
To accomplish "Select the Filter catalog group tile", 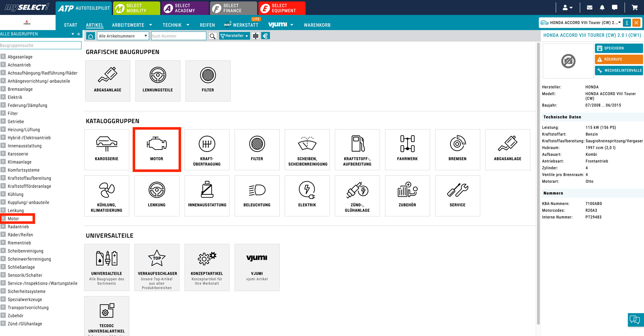I will (257, 150).
